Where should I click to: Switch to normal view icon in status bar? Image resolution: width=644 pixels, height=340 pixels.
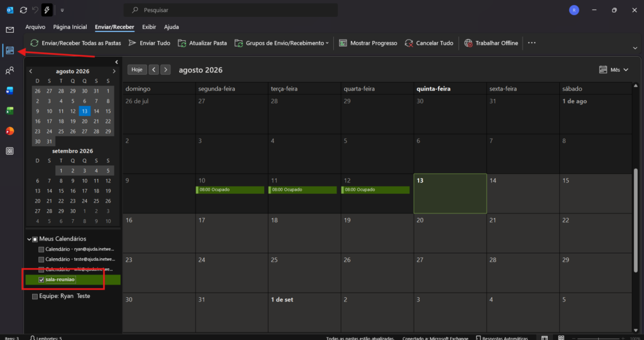[545, 337]
